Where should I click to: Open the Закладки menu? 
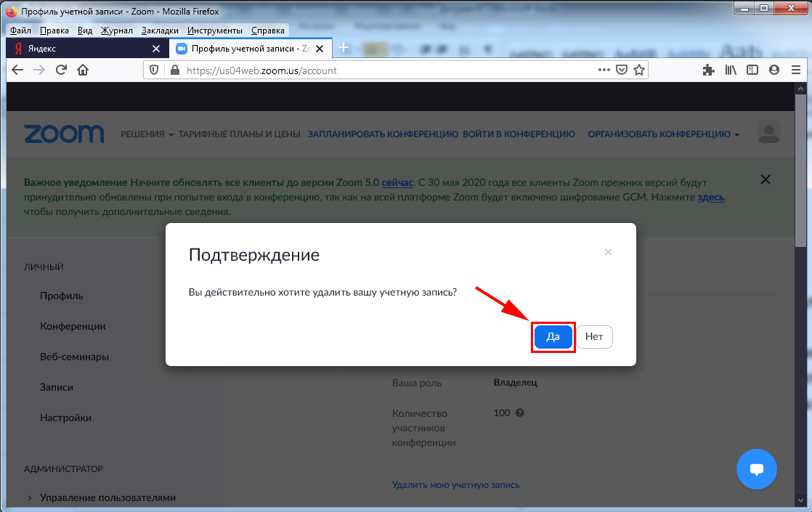point(160,31)
